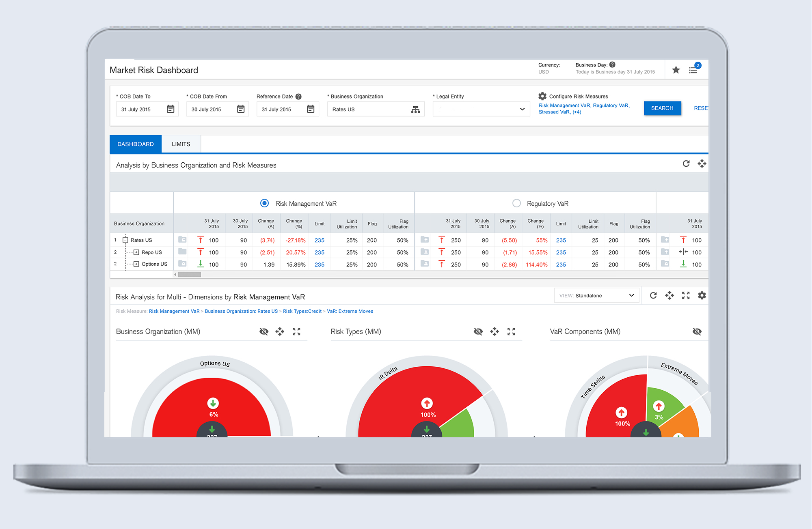Hide the VaR Components (MM) chart
This screenshot has width=812, height=529.
(x=697, y=331)
